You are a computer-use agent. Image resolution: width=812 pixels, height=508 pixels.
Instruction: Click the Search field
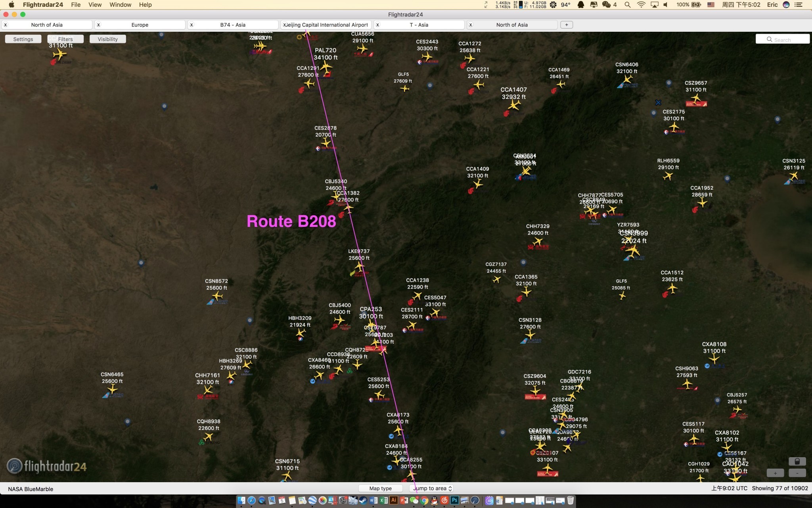point(783,39)
